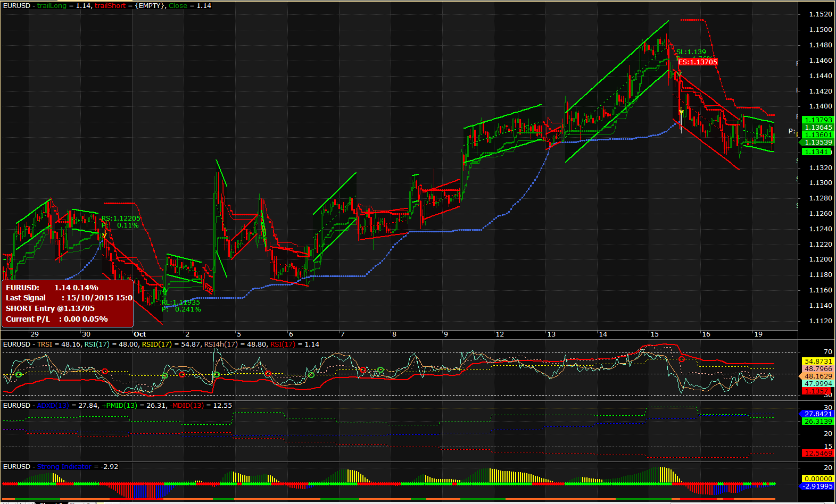Click the red 12.5469 value tag
This screenshot has height=504, width=836.
tap(817, 453)
